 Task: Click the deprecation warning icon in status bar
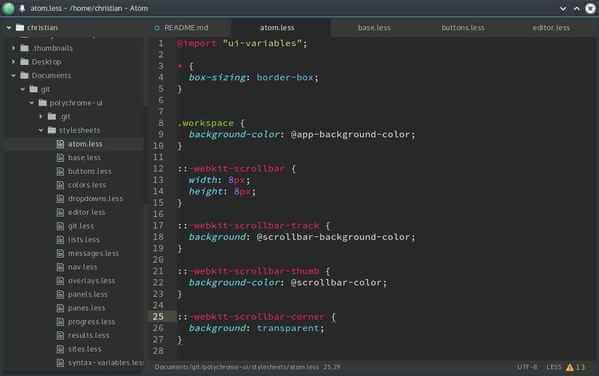click(x=570, y=367)
